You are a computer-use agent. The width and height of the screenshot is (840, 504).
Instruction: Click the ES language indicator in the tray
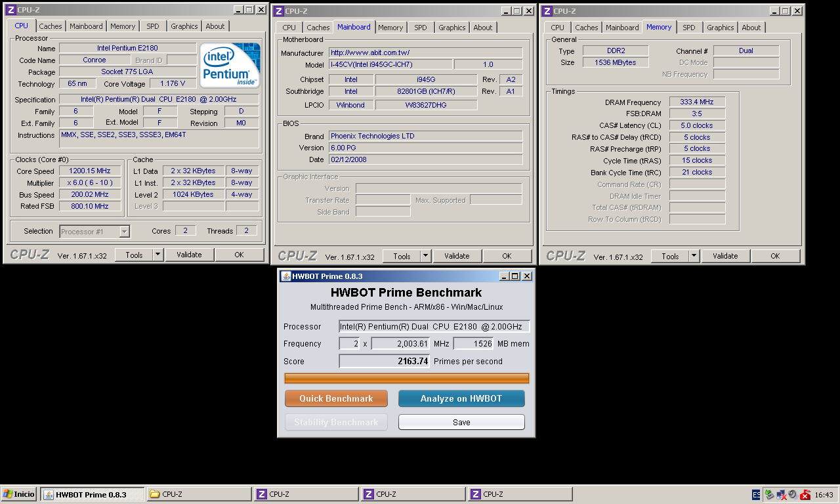pyautogui.click(x=756, y=495)
